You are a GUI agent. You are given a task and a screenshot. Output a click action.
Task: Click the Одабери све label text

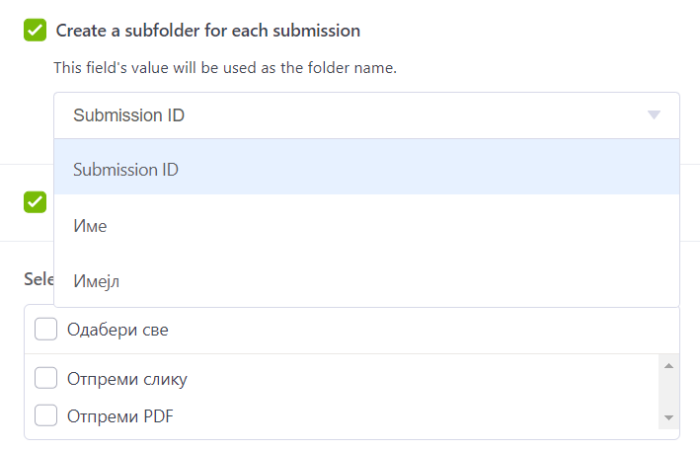(x=124, y=329)
